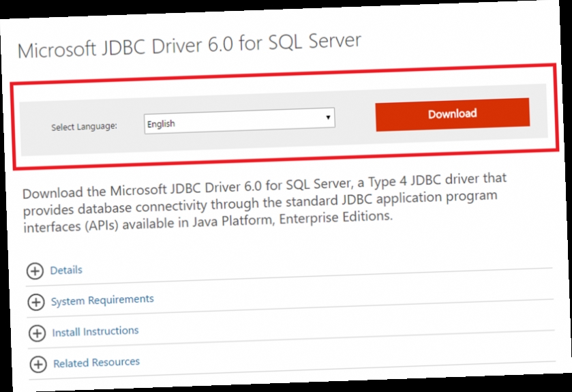
Task: Open the Details link
Action: [x=66, y=270]
